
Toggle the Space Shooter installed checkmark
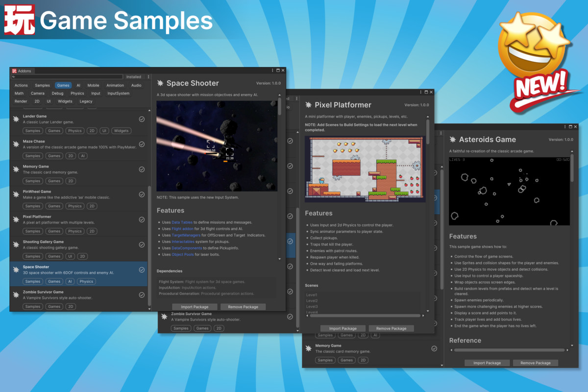142,269
